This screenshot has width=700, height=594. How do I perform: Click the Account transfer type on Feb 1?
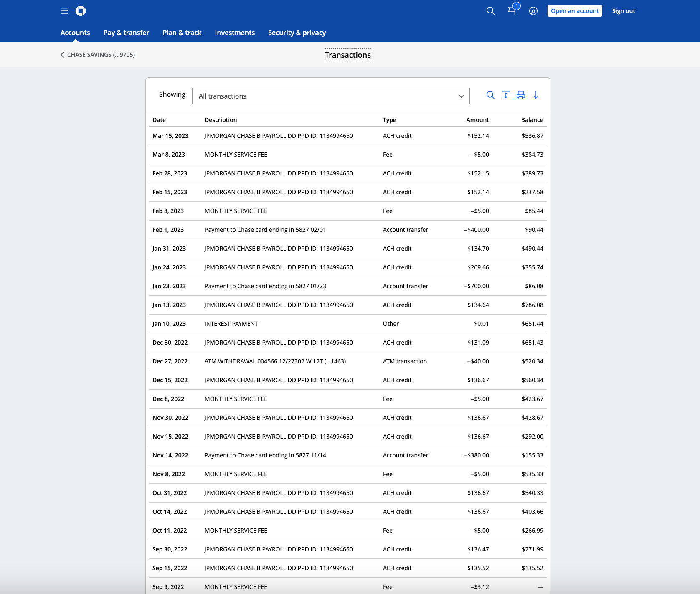pos(406,230)
